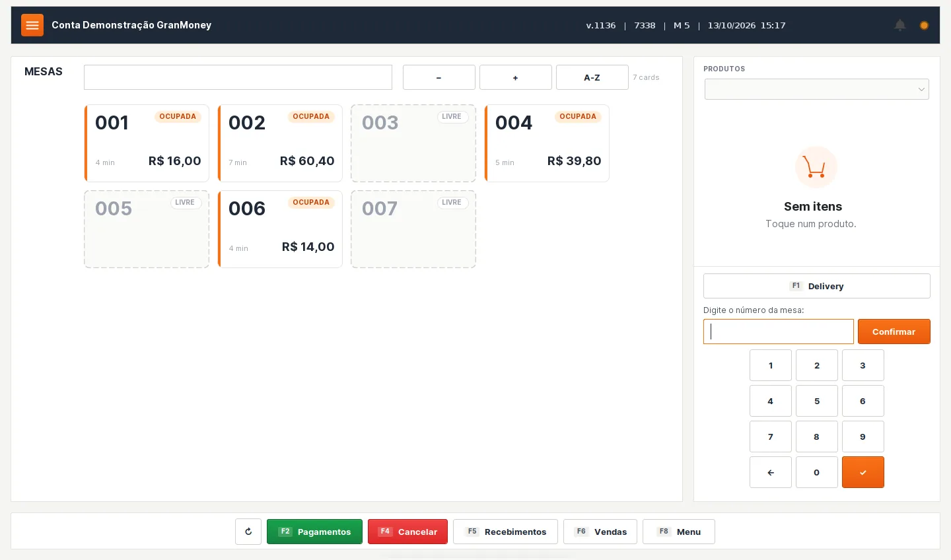
Task: Open occupied table 001 card
Action: (147, 143)
